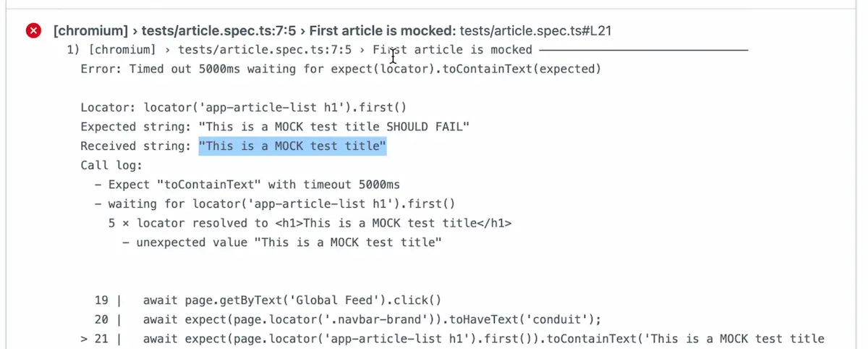Click line number 20 in the snippet

101,319
